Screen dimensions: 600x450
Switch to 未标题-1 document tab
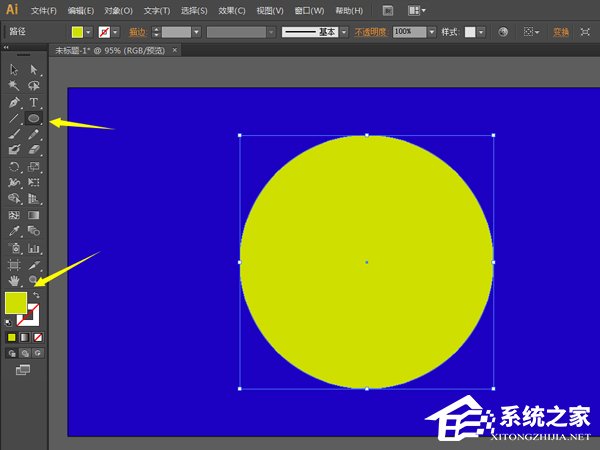[110, 51]
